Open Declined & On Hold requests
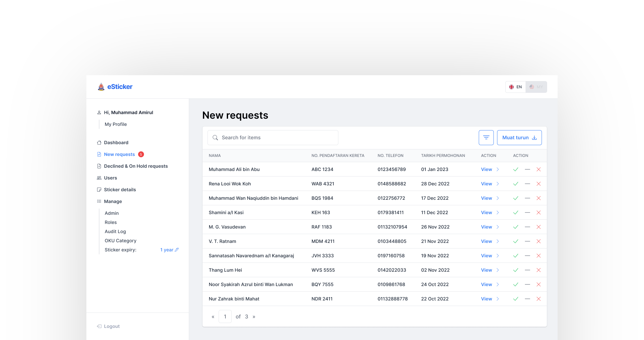Image resolution: width=644 pixels, height=340 pixels. pos(132,166)
